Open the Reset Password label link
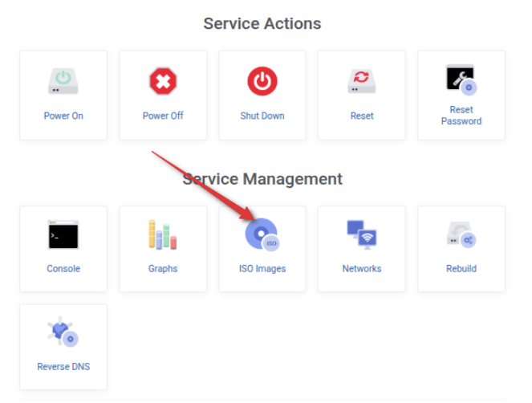 coord(461,116)
